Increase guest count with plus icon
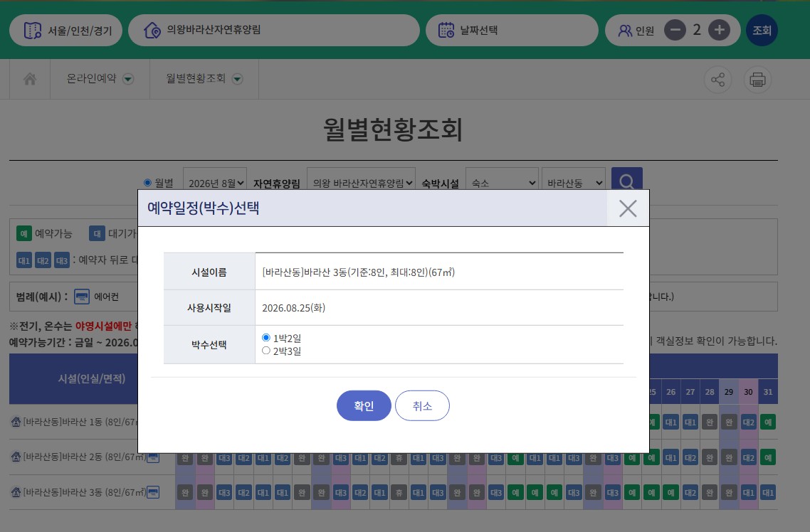 tap(719, 30)
